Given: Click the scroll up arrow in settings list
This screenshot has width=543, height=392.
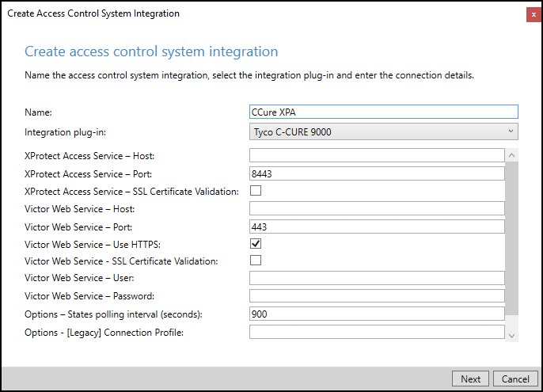Looking at the screenshot, I should pyautogui.click(x=512, y=155).
